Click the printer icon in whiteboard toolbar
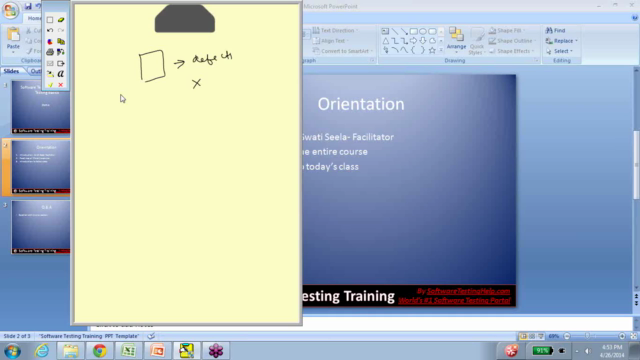This screenshot has height=360, width=640. tap(50, 52)
